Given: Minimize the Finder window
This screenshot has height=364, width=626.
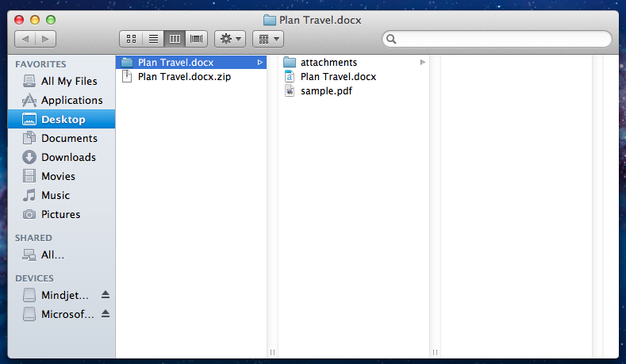Looking at the screenshot, I should 35,20.
